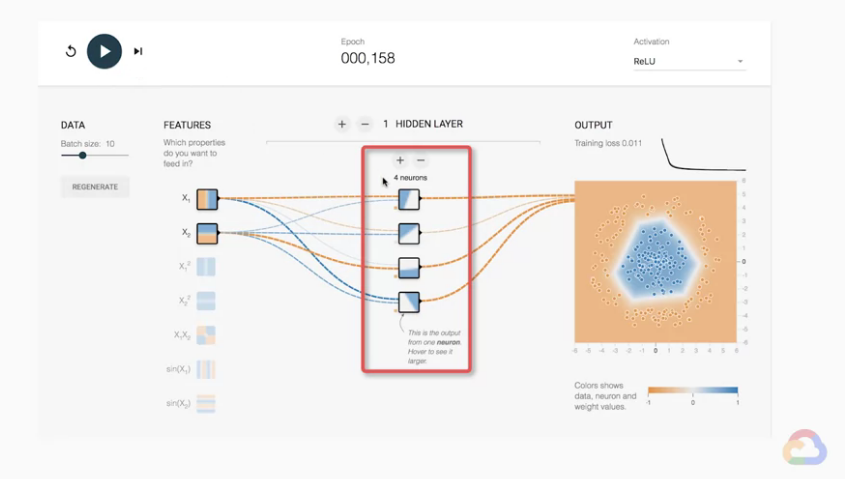
Task: Click the output decision boundary plot
Action: (655, 262)
